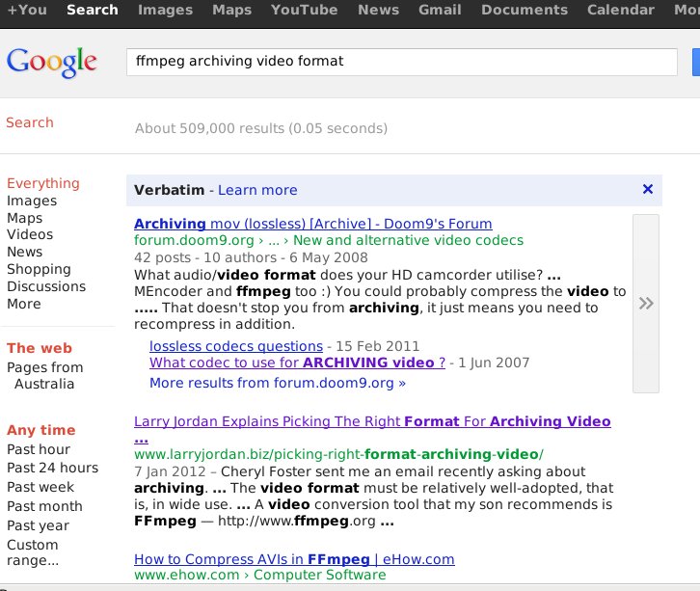This screenshot has height=591, width=700.
Task: Open +You in the top bar
Action: pos(27,10)
